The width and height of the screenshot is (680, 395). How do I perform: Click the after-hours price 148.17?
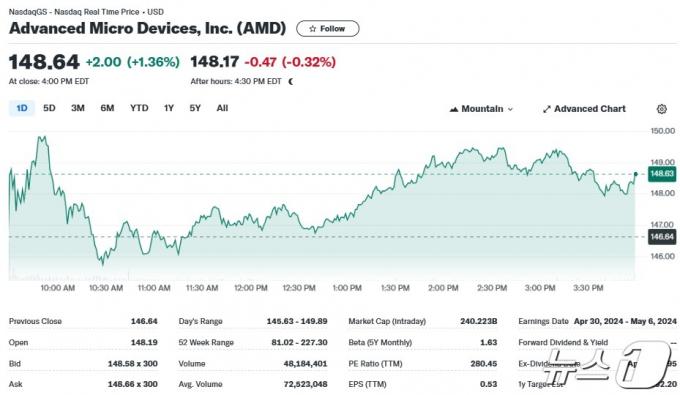click(215, 62)
